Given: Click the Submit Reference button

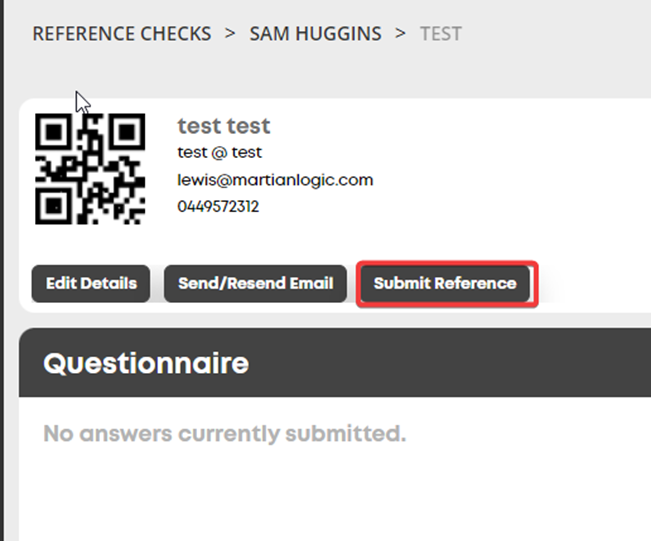Looking at the screenshot, I should click(445, 284).
